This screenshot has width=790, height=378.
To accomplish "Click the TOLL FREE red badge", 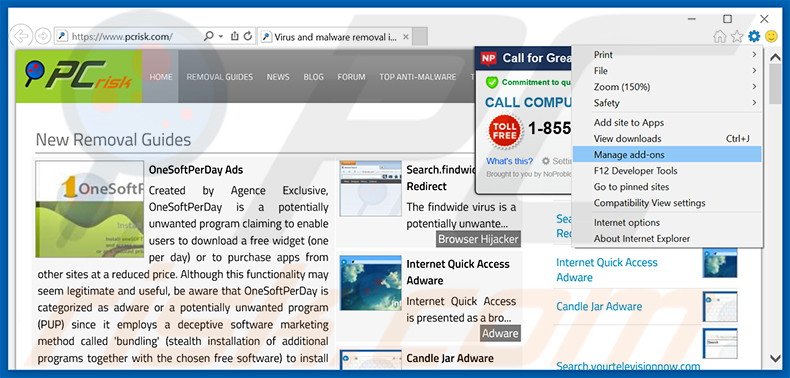I will (504, 131).
